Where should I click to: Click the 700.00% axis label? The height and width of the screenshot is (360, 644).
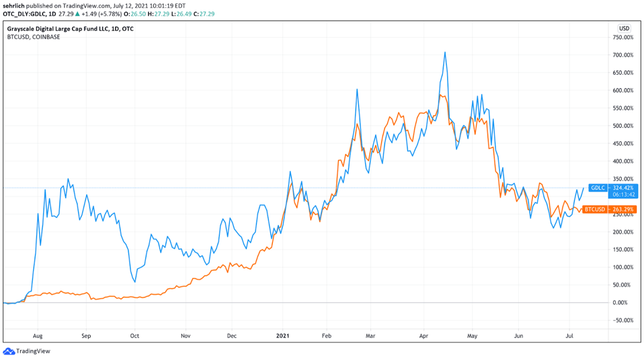pyautogui.click(x=623, y=55)
